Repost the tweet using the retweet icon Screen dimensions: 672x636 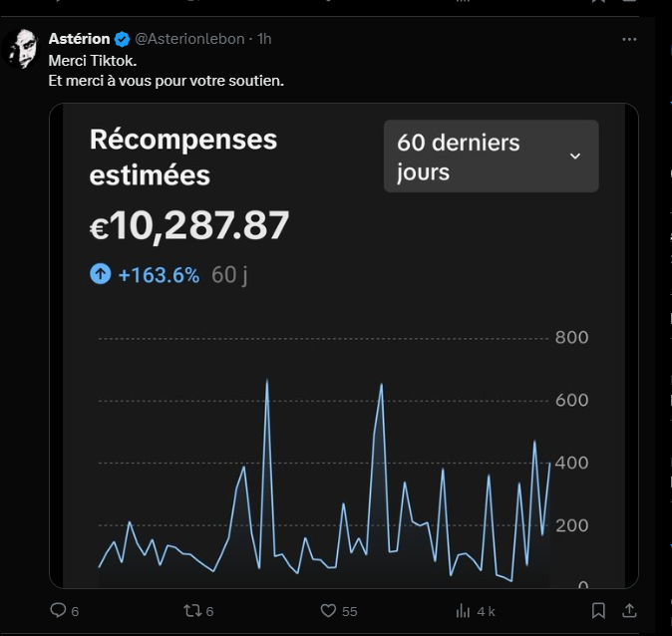192,610
